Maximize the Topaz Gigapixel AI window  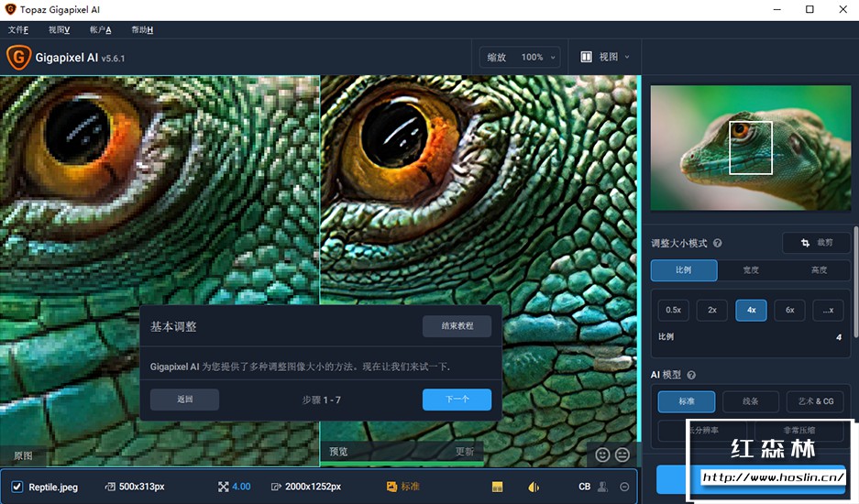tap(809, 9)
